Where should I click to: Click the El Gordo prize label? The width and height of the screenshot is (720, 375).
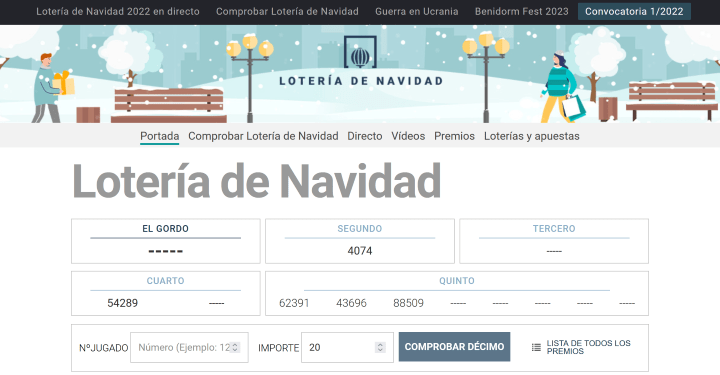coord(165,229)
